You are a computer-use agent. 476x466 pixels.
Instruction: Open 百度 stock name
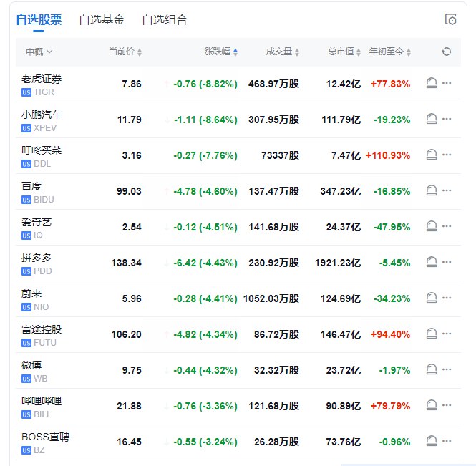point(31,186)
